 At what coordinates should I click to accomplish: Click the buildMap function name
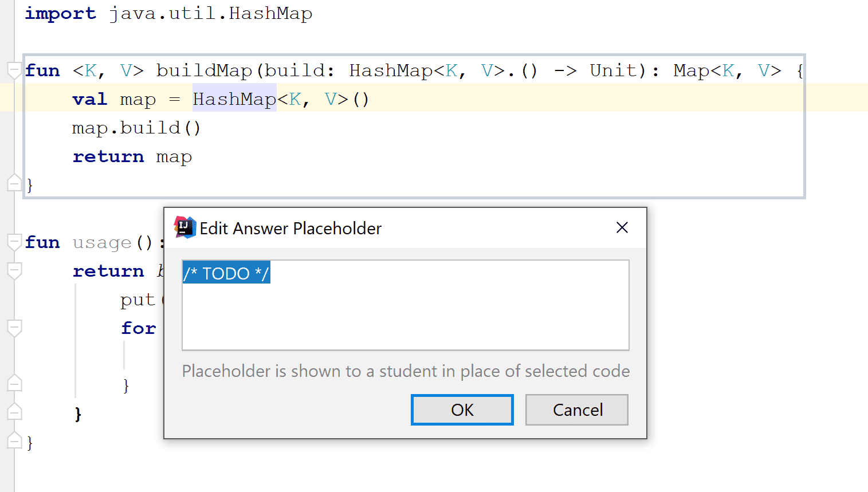click(204, 70)
